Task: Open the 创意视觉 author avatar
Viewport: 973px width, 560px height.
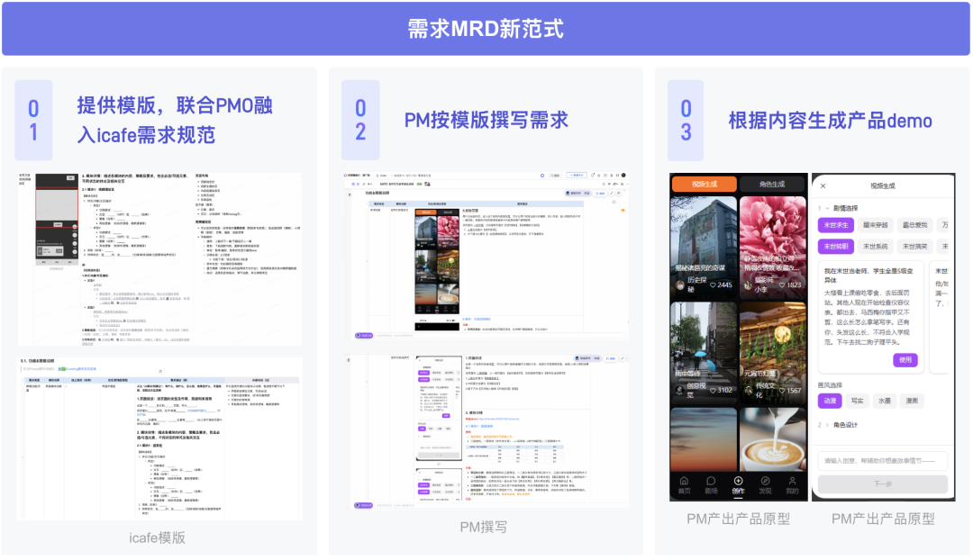Action: click(x=680, y=390)
